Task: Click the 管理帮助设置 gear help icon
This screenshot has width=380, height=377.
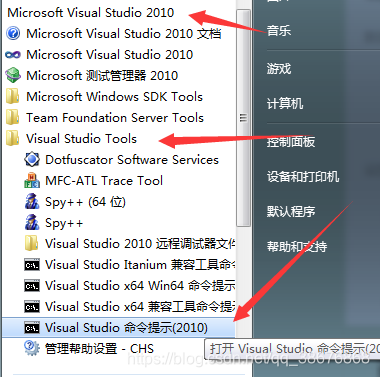Action: 32,348
